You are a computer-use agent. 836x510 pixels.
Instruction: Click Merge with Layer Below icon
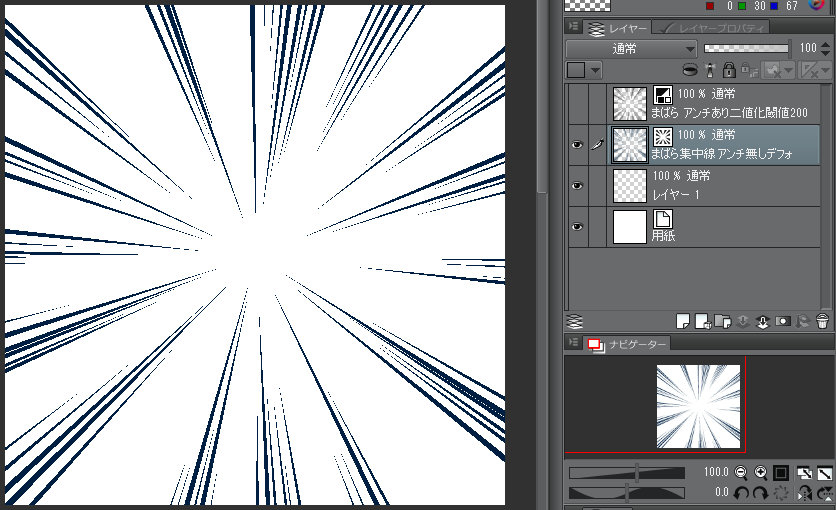[762, 321]
